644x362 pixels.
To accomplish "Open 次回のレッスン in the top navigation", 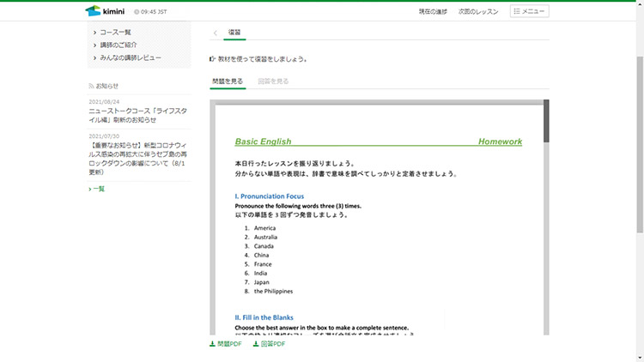I will point(480,12).
